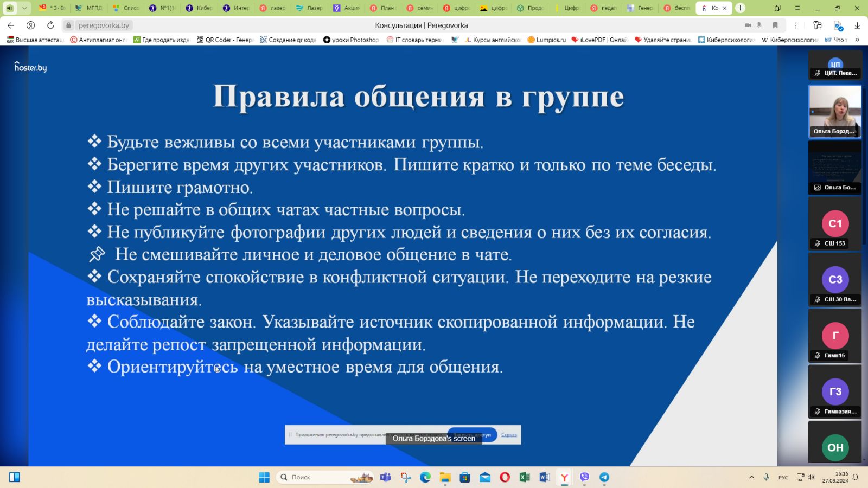Open Microsoft Edge from taskbar
The width and height of the screenshot is (868, 488).
coord(425,477)
